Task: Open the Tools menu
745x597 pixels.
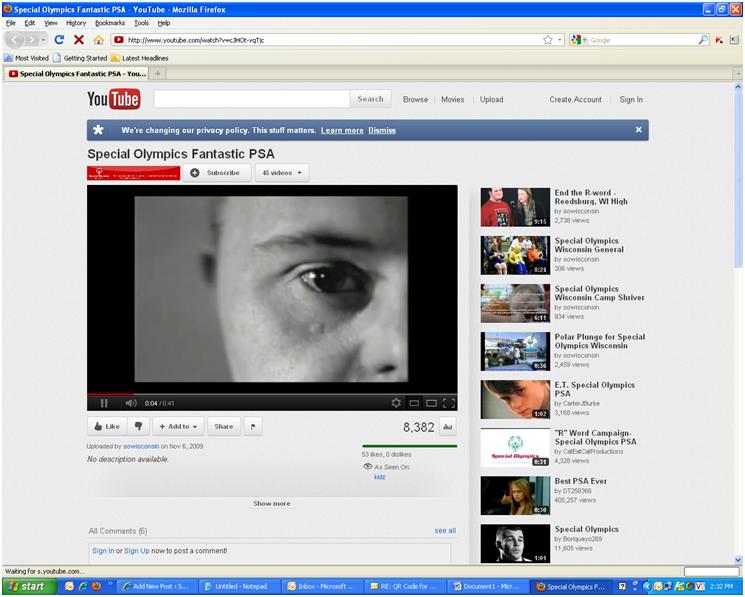Action: coord(141,23)
